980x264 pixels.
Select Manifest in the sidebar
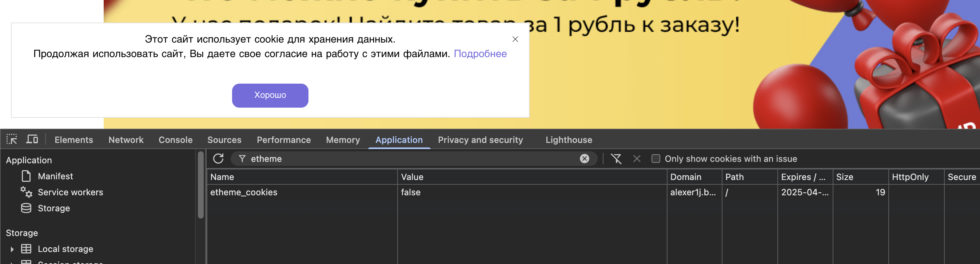pos(55,176)
